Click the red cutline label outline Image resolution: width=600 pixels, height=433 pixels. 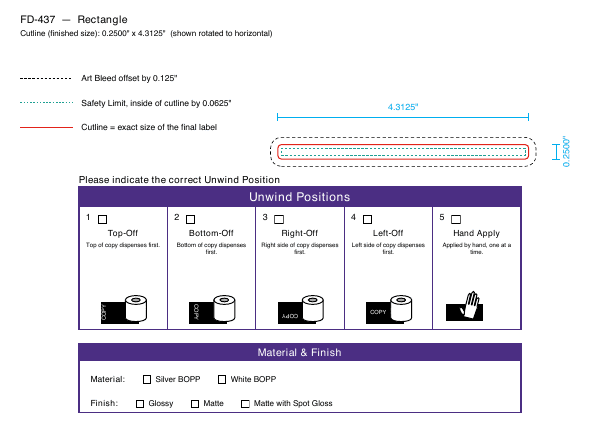(403, 152)
